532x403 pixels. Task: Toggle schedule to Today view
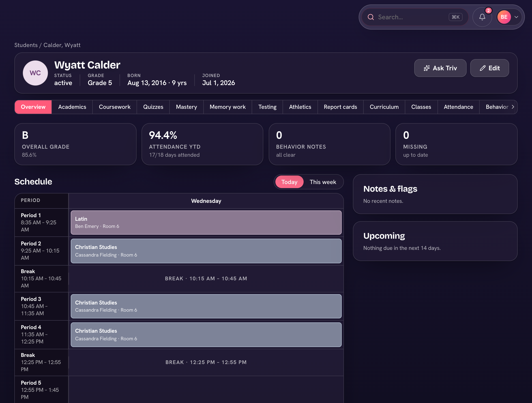coord(289,182)
